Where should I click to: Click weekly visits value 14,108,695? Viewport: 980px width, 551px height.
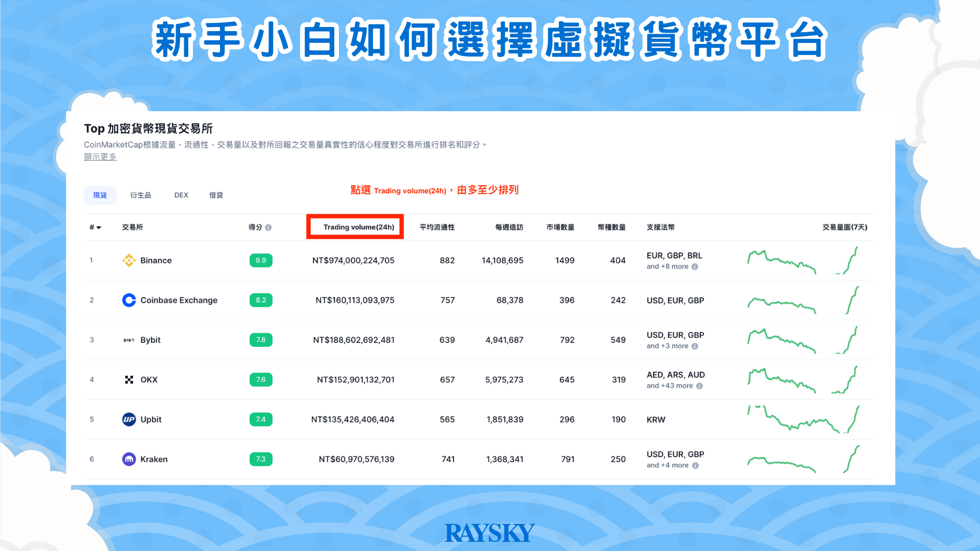coord(502,260)
